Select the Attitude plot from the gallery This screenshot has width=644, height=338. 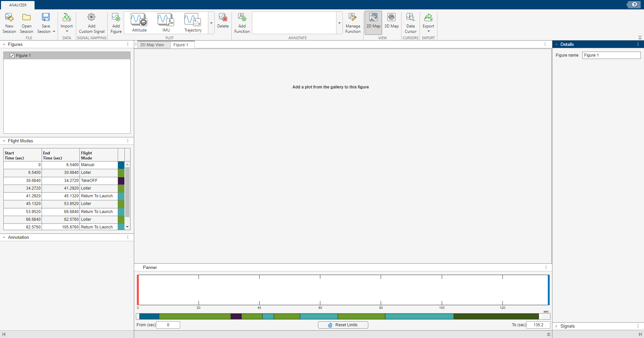coord(139,22)
